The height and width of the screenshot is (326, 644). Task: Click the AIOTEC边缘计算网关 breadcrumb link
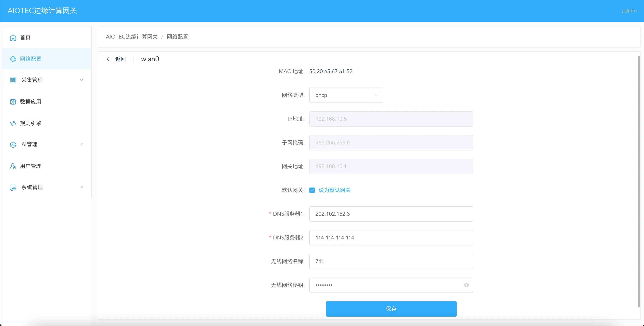(132, 37)
